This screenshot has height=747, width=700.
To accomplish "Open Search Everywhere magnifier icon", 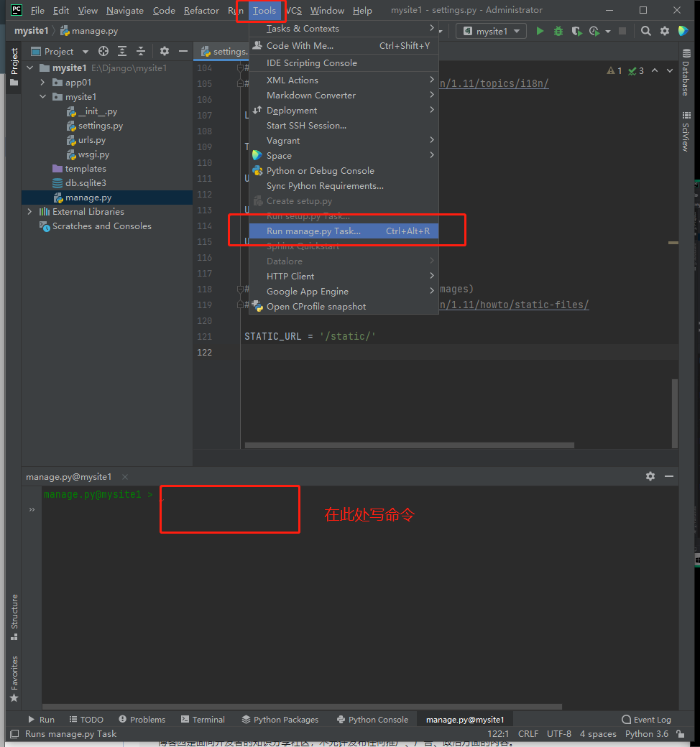I will pos(645,31).
